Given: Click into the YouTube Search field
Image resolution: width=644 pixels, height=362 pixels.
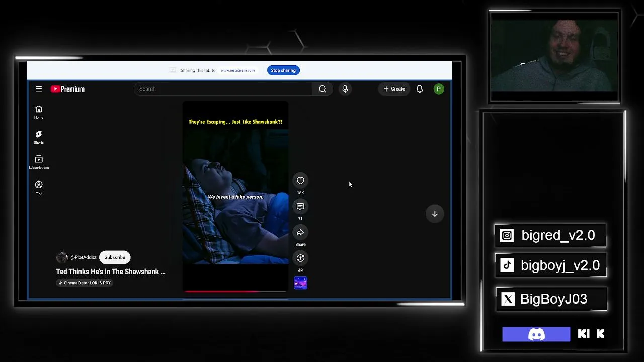Looking at the screenshot, I should click(223, 89).
